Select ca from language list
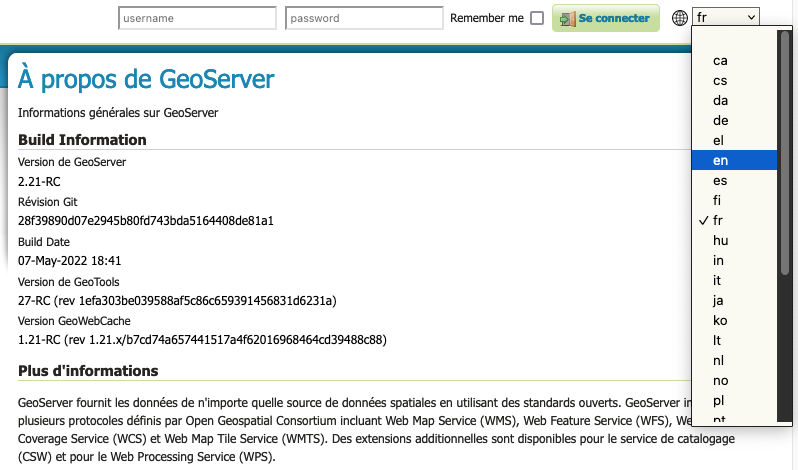This screenshot has height=470, width=798. pyautogui.click(x=734, y=61)
